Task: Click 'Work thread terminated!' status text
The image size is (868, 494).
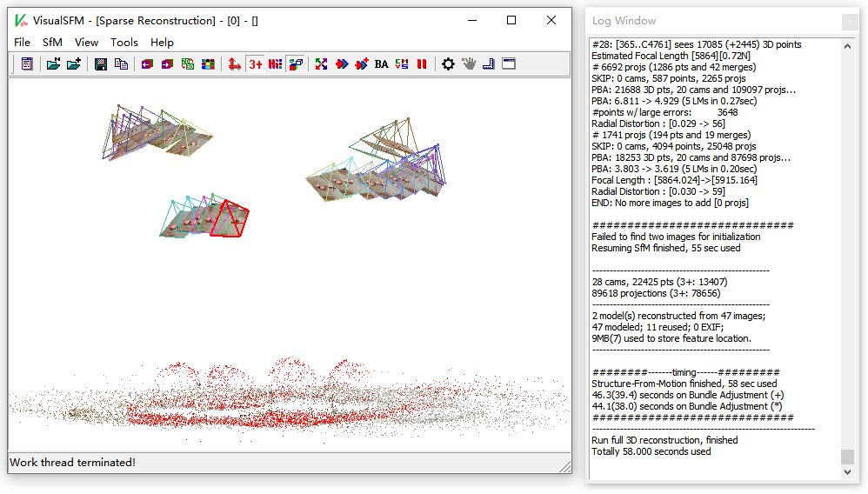Action: (72, 463)
